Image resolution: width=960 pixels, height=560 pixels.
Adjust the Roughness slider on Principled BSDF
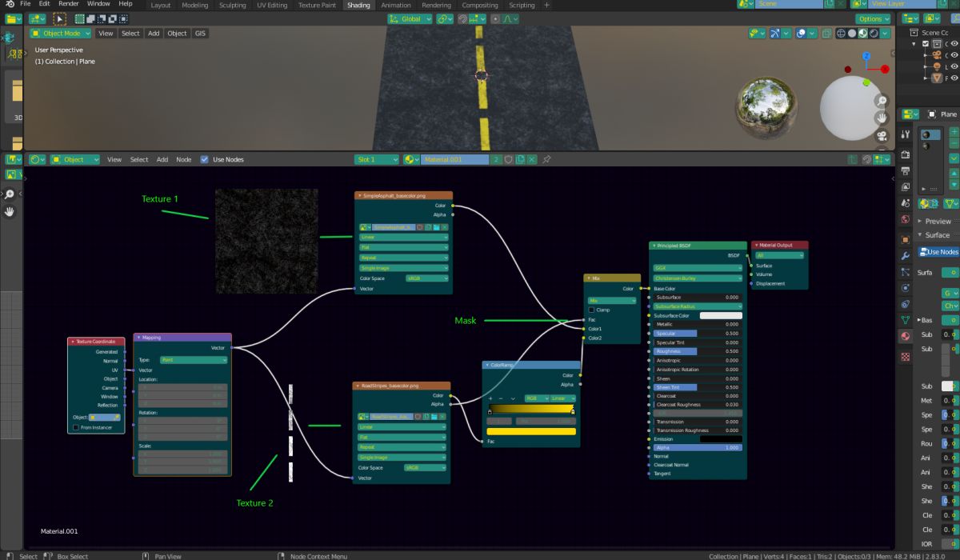click(x=698, y=351)
